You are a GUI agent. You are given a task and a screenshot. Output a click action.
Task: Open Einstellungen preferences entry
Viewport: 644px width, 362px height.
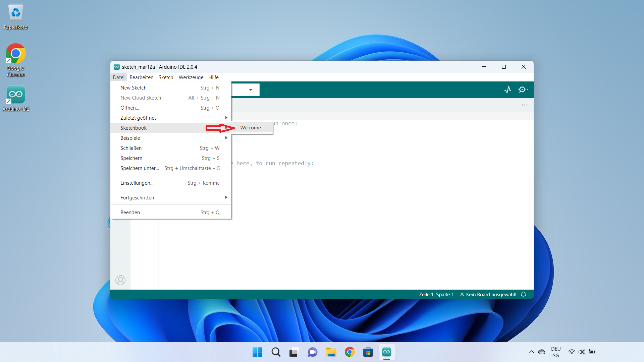tap(137, 183)
